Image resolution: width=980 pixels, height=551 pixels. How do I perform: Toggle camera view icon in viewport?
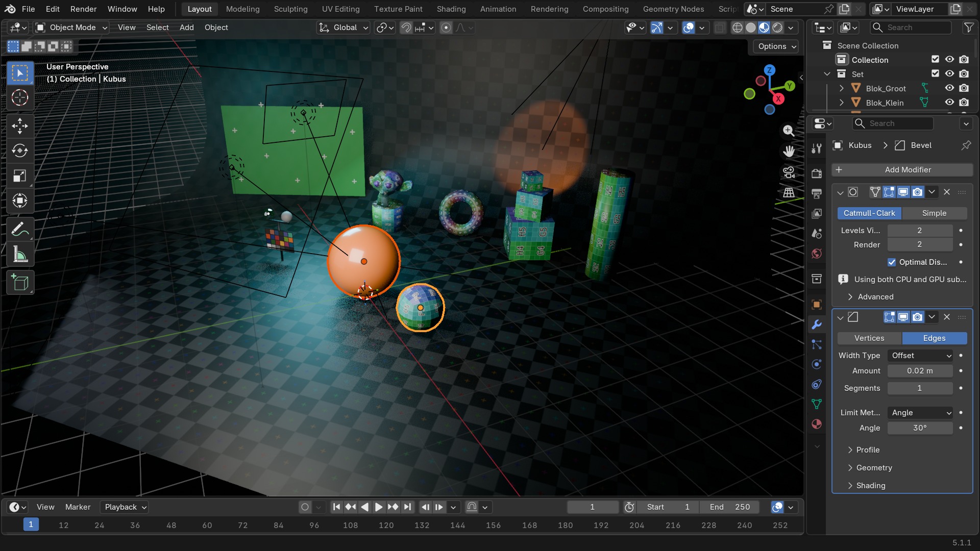(x=789, y=172)
